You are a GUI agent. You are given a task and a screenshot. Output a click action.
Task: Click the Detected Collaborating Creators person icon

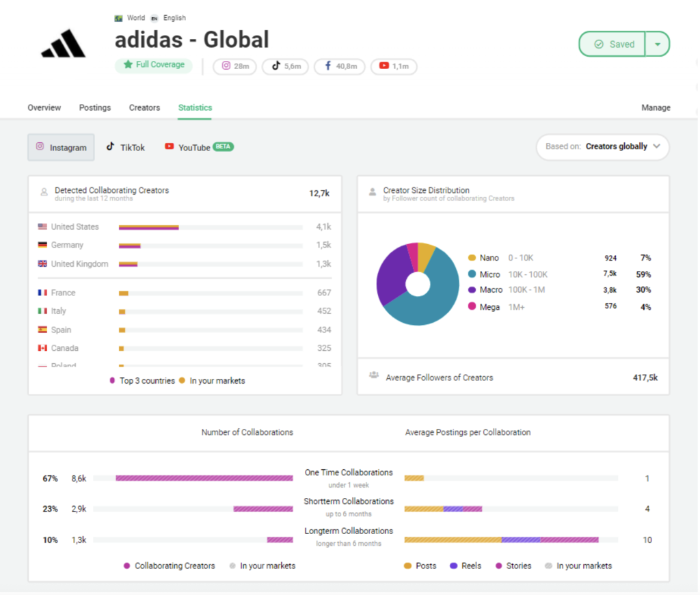[x=42, y=191]
